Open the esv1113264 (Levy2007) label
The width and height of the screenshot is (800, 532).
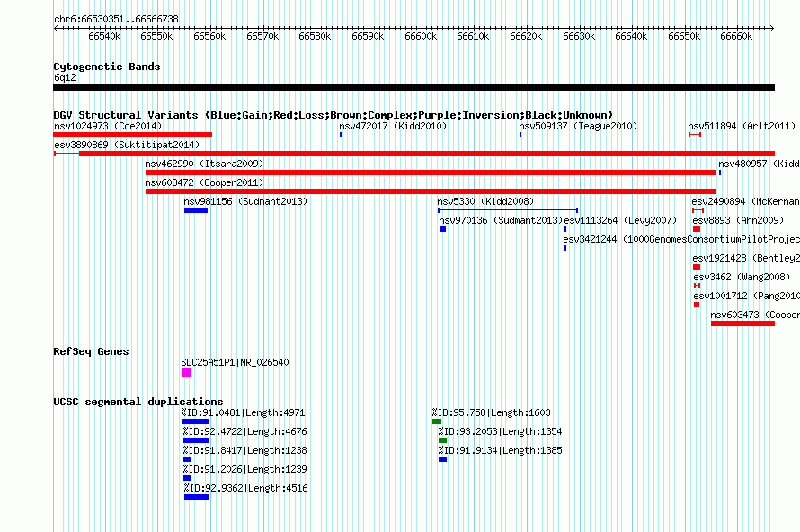[x=620, y=220]
